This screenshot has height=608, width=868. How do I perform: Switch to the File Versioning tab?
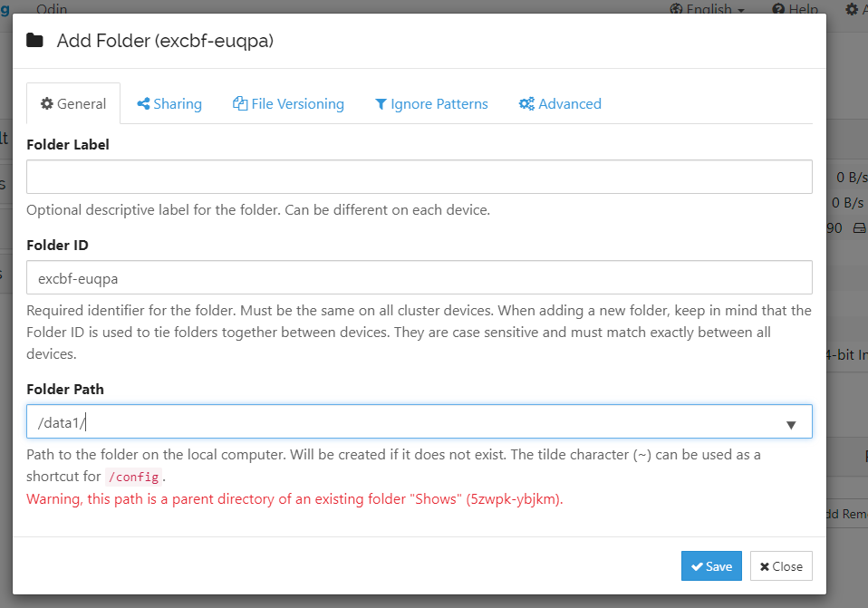pos(288,103)
